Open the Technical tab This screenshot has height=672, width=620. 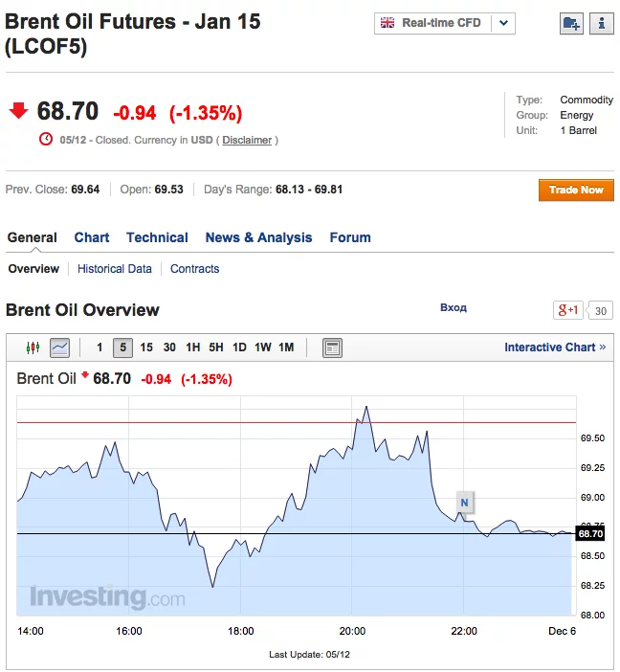157,237
